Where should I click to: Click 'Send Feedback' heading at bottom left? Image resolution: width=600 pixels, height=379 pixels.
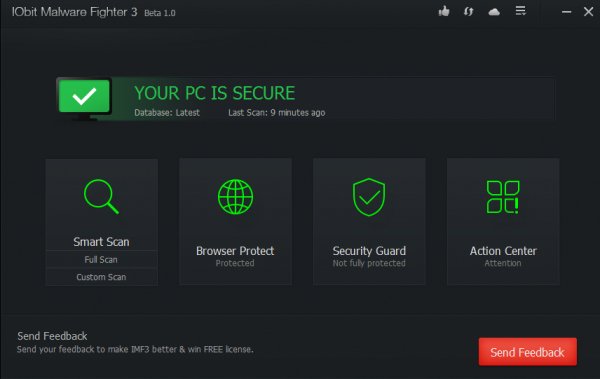(52, 336)
